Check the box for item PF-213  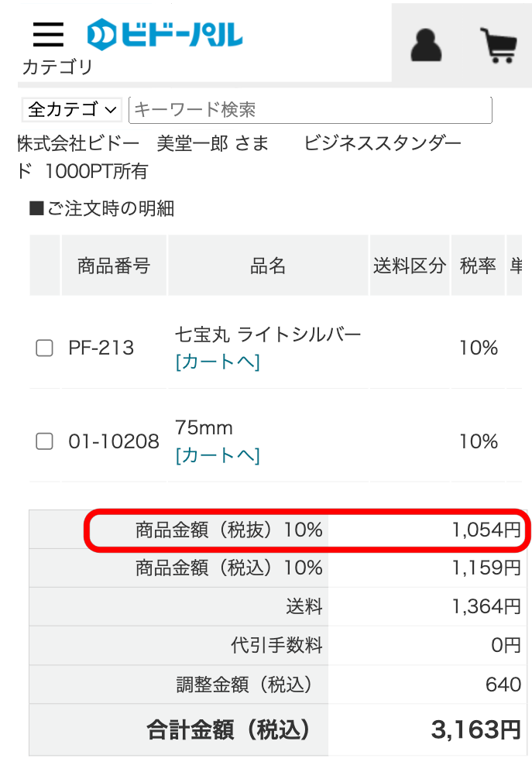pos(45,348)
